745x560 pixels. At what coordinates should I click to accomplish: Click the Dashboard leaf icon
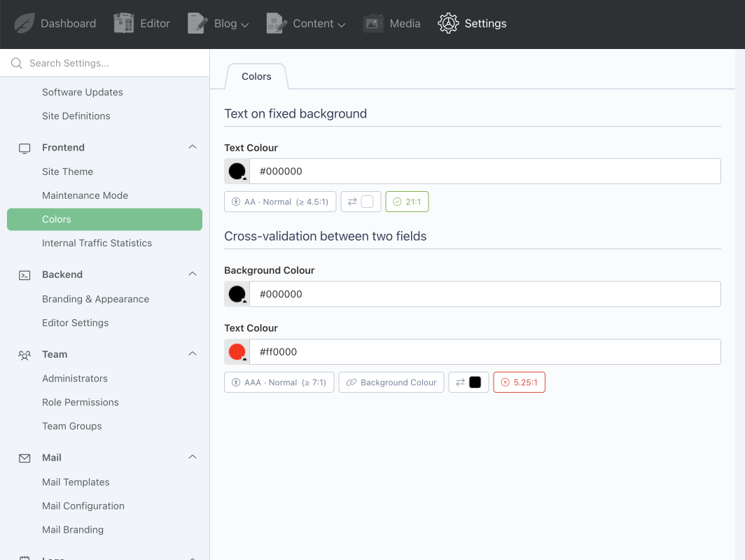tap(25, 23)
